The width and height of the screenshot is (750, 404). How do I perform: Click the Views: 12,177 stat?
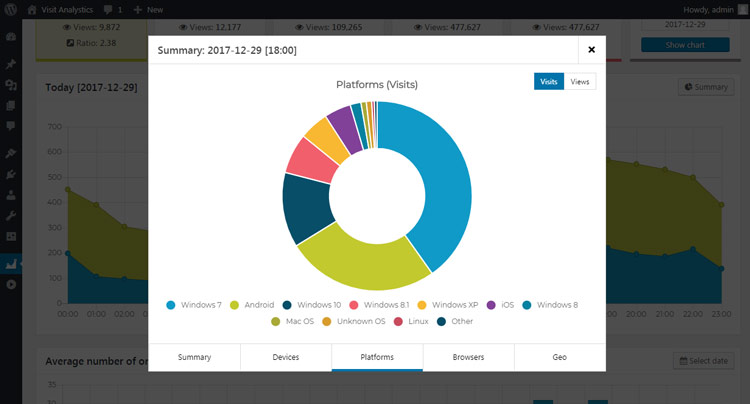[210, 27]
